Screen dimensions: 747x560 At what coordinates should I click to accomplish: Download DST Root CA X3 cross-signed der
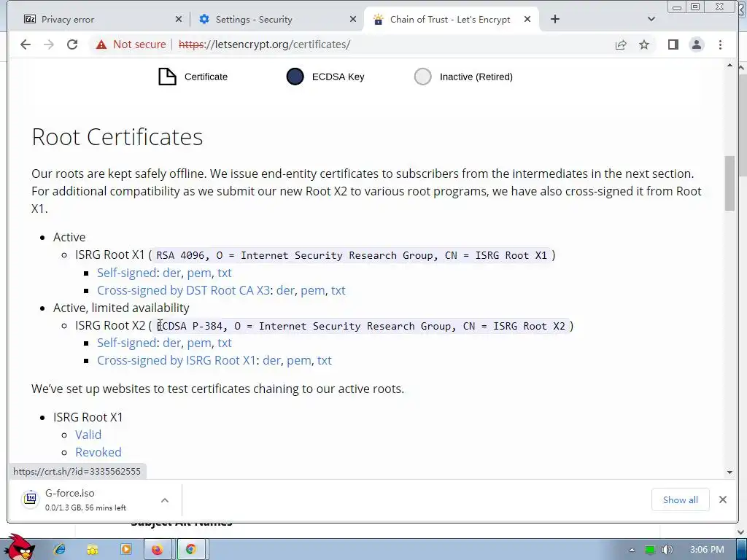pos(285,290)
